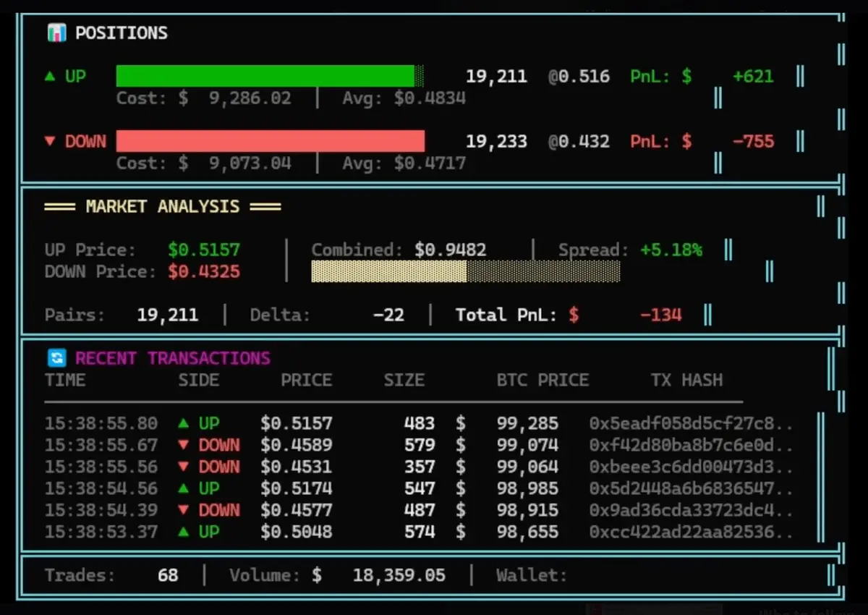Viewport: 868px width, 615px height.
Task: Click the DOWN Price $0.4325 value
Action: point(204,272)
